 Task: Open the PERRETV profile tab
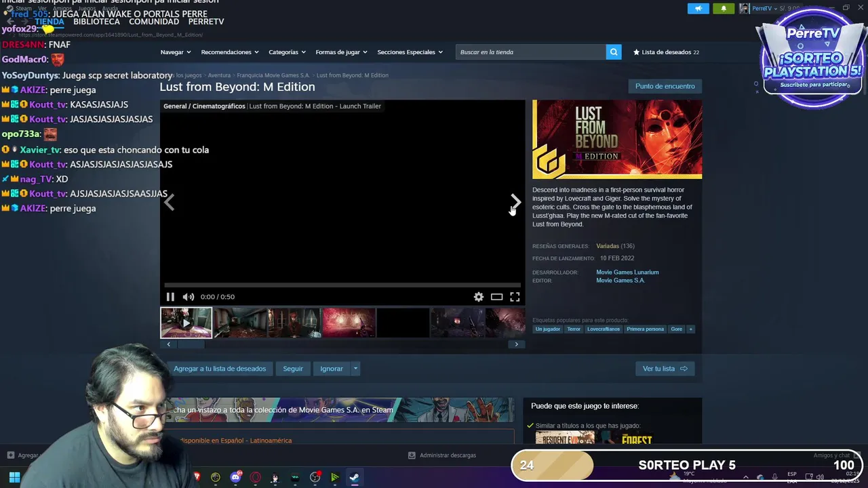point(206,22)
